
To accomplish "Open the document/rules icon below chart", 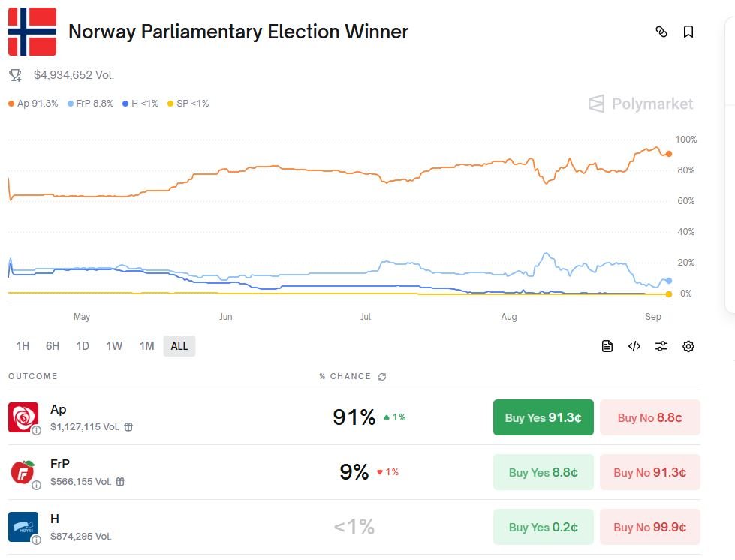I will 607,346.
